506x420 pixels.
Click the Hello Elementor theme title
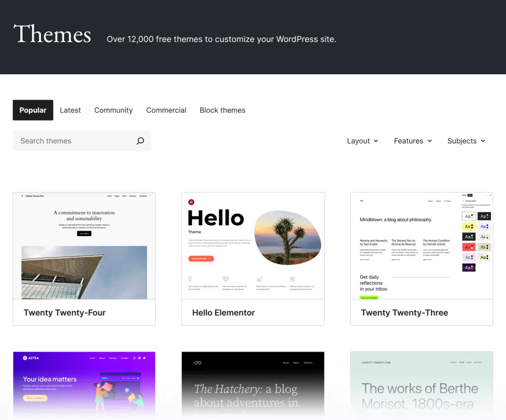(x=223, y=313)
